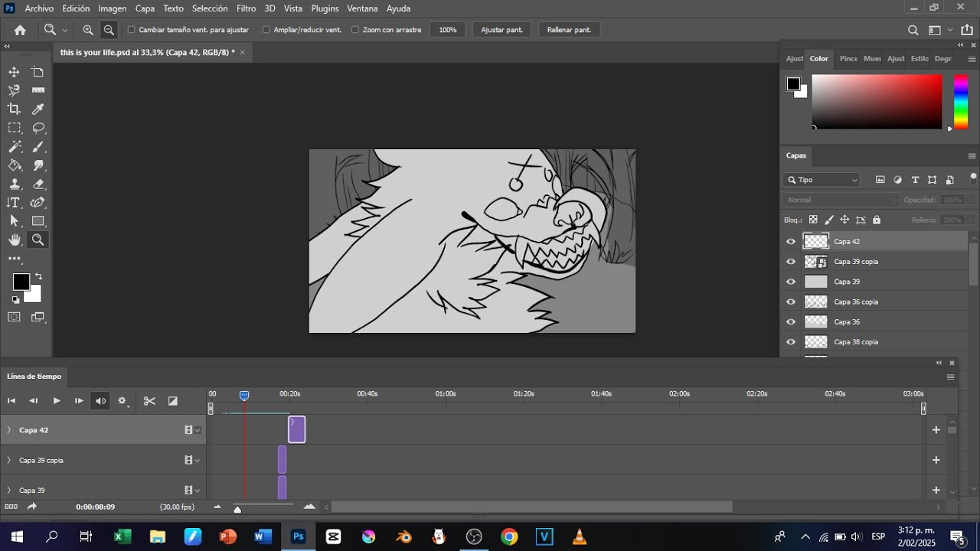Select the Eraser tool
Viewport: 980px width, 551px height.
(x=38, y=184)
